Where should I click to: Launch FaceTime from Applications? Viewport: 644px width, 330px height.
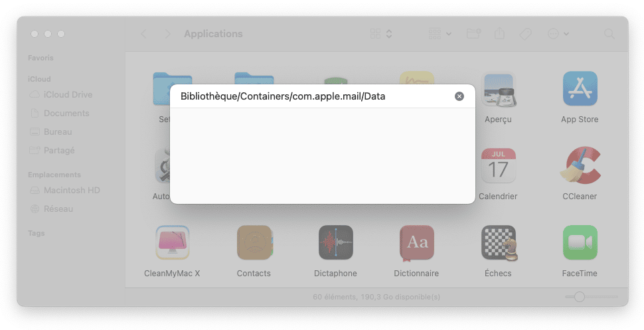[x=580, y=242]
